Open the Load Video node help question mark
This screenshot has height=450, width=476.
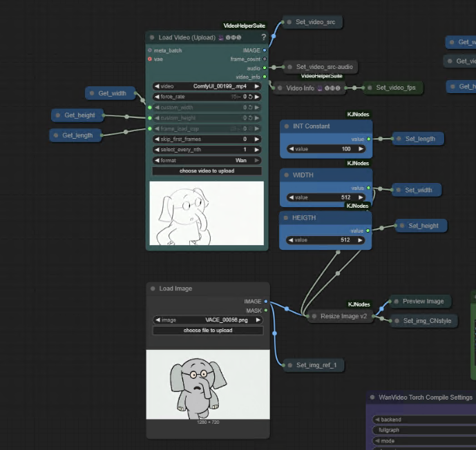click(263, 37)
